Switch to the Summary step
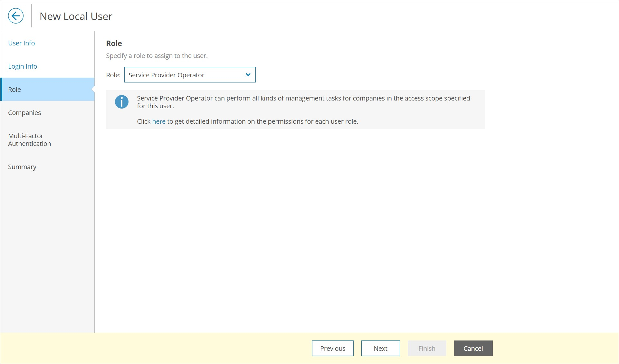This screenshot has height=364, width=619. (x=22, y=167)
